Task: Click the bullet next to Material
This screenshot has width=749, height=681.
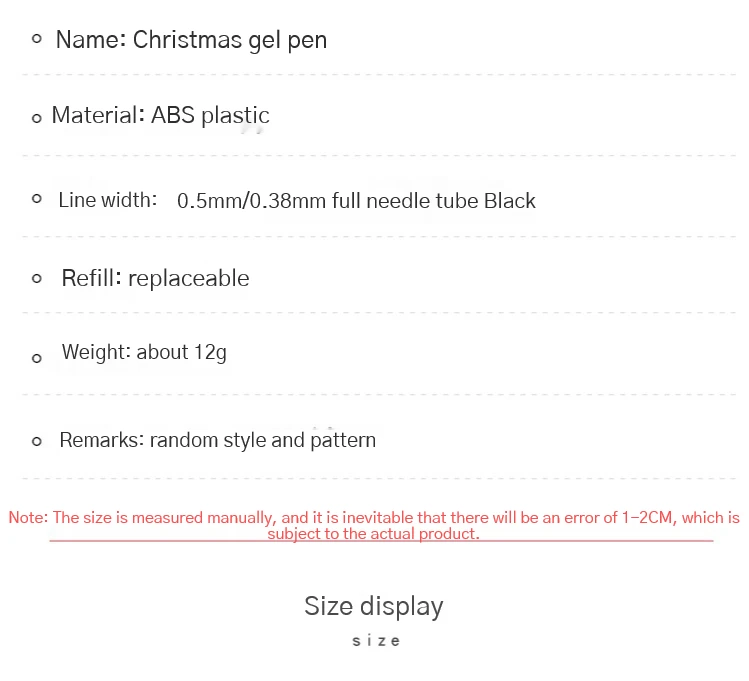Action: [37, 119]
